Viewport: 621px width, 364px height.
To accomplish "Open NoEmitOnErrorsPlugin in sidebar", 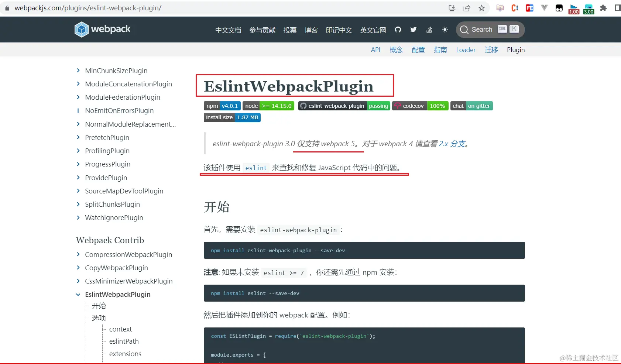I will pyautogui.click(x=119, y=111).
